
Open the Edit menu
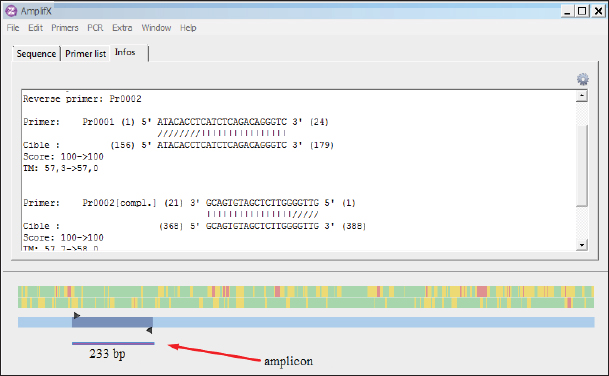[35, 28]
